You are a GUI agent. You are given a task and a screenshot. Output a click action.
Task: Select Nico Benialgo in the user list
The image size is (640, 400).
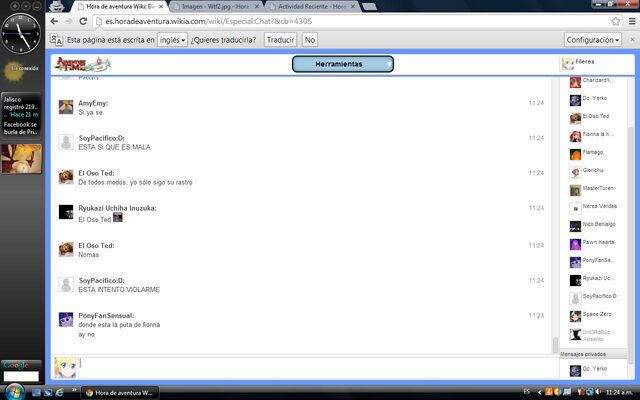(593, 225)
